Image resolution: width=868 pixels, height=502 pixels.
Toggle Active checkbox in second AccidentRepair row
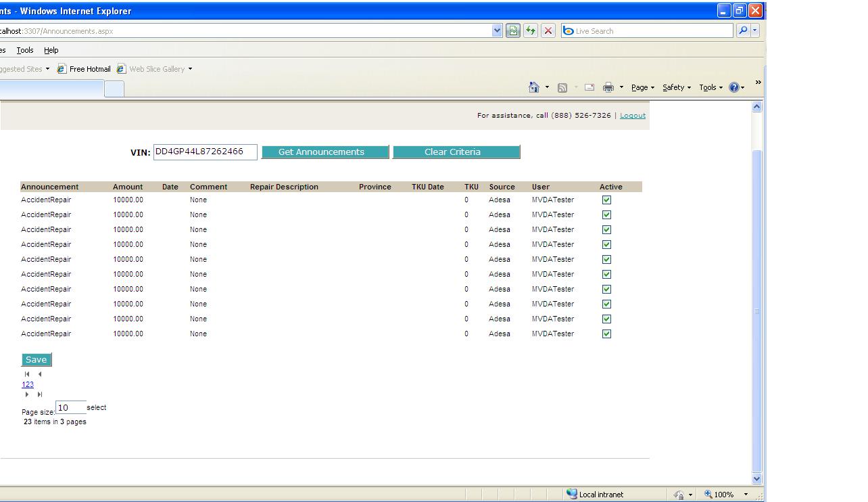pyautogui.click(x=606, y=214)
